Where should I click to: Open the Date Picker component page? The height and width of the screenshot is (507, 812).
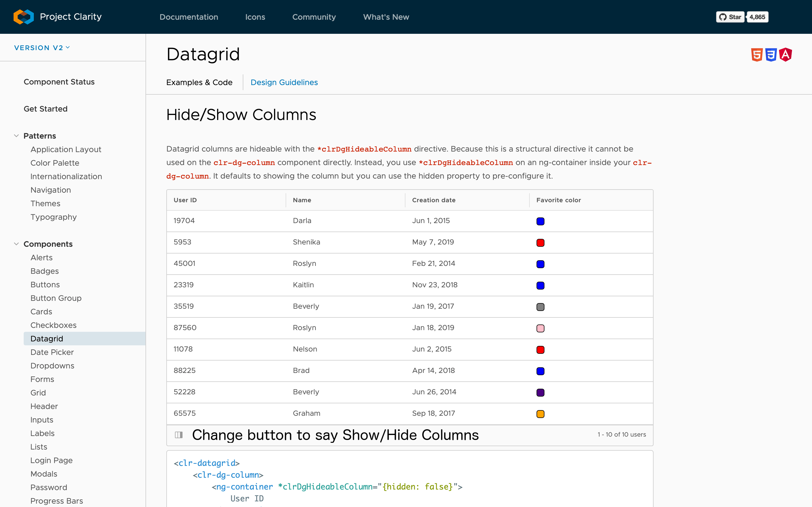pyautogui.click(x=52, y=352)
